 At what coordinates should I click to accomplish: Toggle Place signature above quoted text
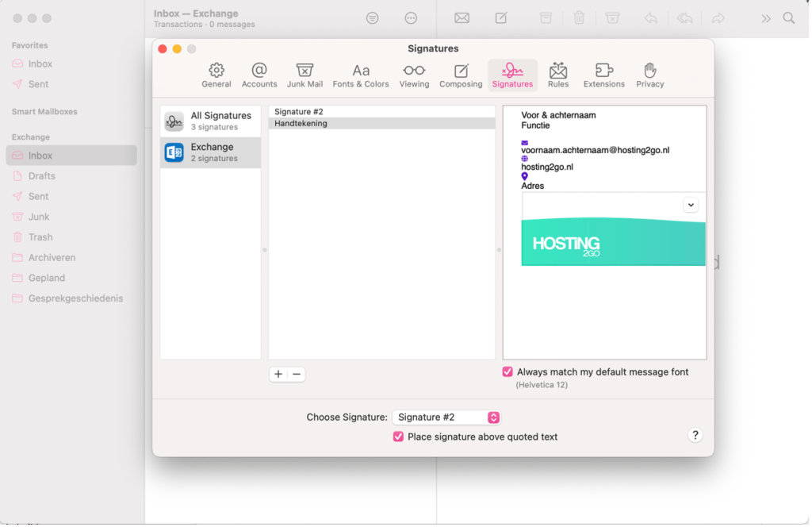tap(398, 437)
